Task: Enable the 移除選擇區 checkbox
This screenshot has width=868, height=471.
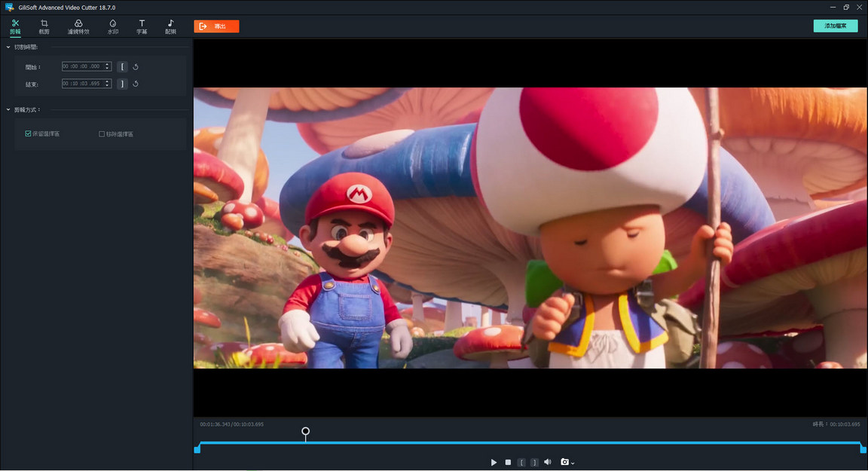Action: click(102, 133)
